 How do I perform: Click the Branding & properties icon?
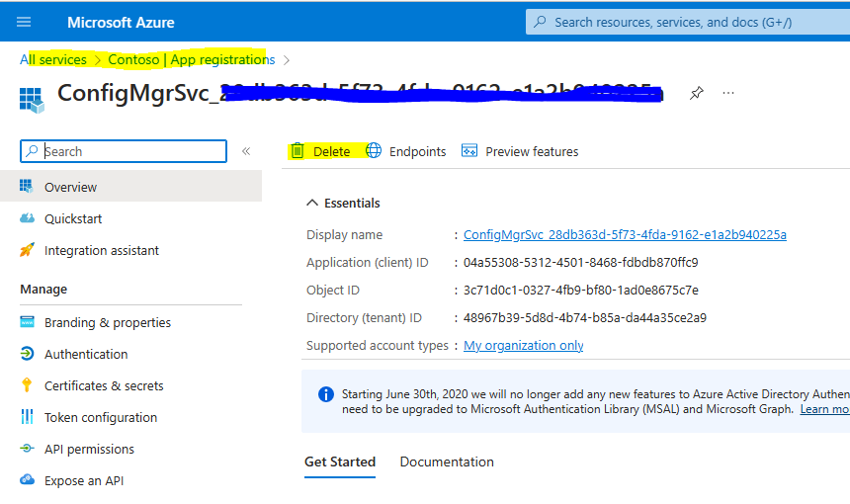tap(27, 321)
